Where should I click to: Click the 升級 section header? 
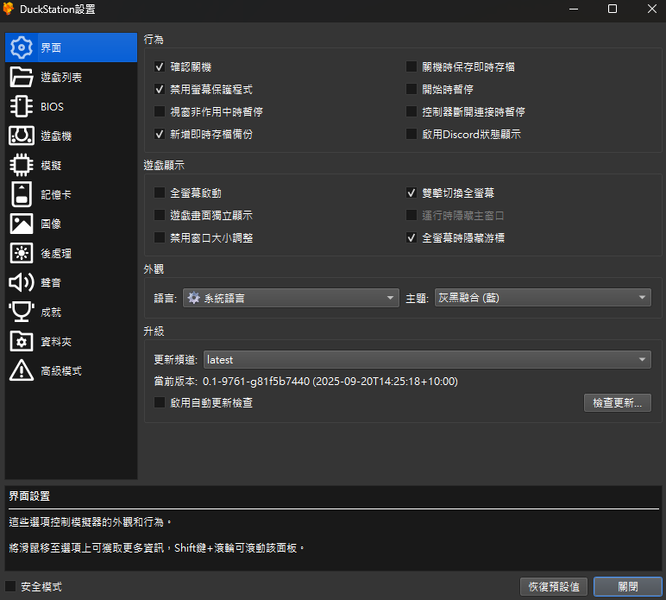click(x=153, y=331)
